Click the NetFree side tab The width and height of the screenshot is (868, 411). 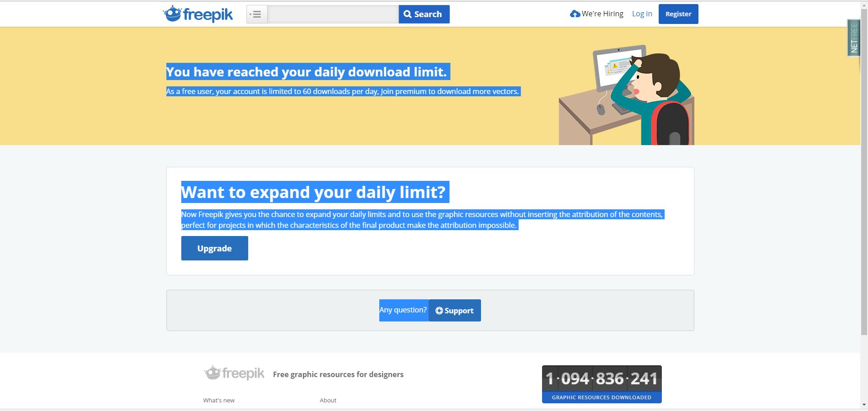coord(854,38)
